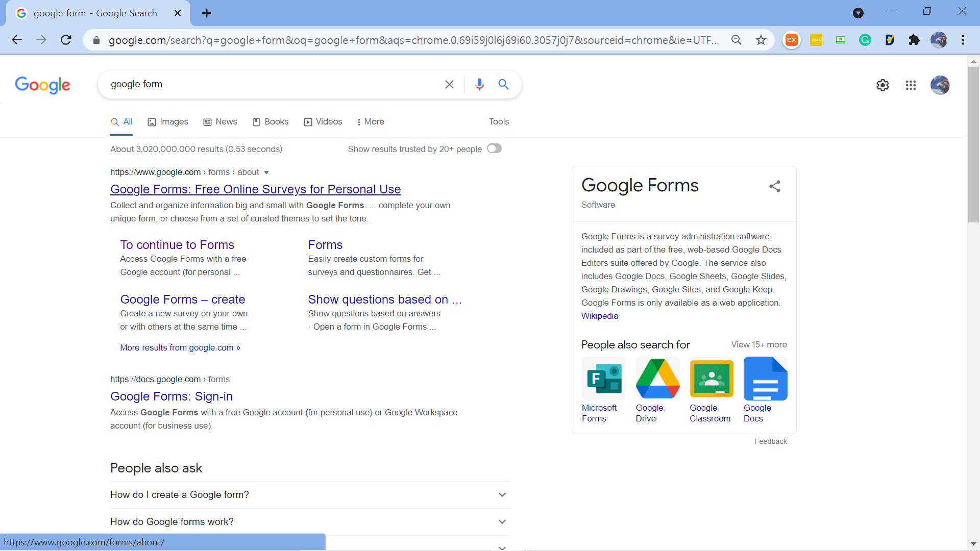
Task: Click the Google Classroom thumbnail
Action: (x=711, y=379)
